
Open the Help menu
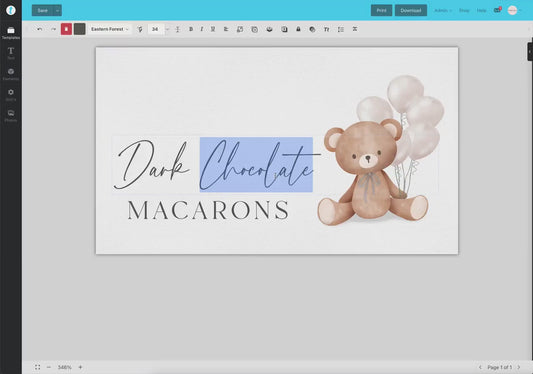coord(481,11)
